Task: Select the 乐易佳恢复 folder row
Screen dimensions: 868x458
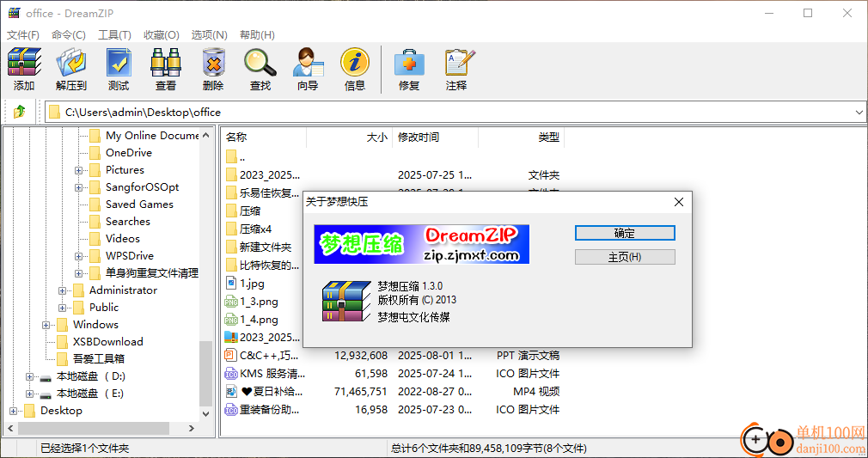Action: pos(263,192)
